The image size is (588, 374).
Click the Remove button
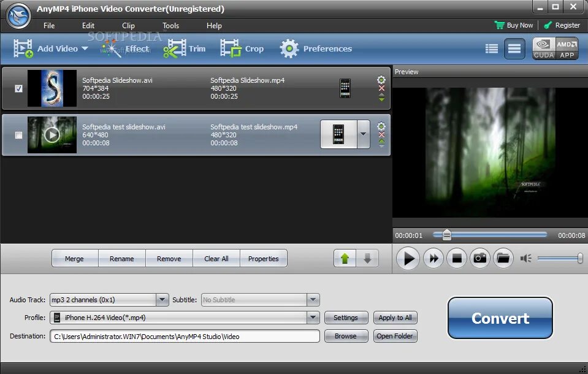point(169,259)
